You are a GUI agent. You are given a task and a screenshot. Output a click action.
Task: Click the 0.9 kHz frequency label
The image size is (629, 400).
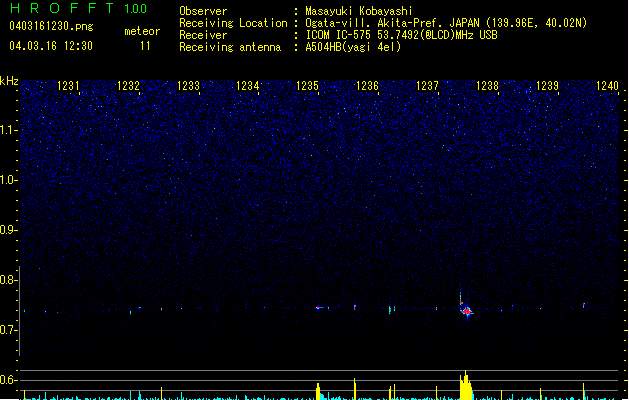pyautogui.click(x=8, y=230)
